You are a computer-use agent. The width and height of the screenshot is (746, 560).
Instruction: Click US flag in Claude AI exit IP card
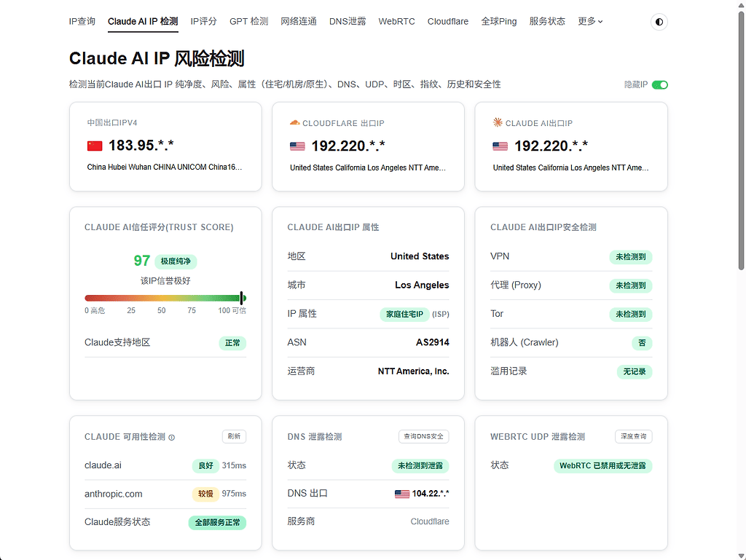point(500,146)
